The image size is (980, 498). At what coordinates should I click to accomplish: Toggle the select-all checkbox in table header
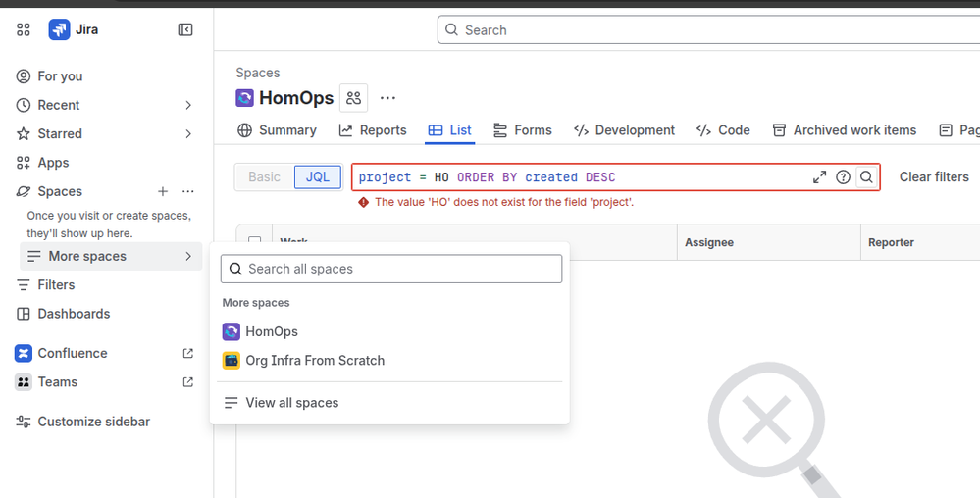(x=254, y=241)
